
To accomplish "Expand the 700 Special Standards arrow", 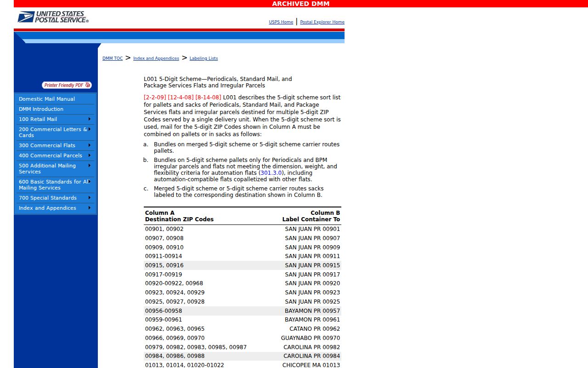I will coord(90,198).
